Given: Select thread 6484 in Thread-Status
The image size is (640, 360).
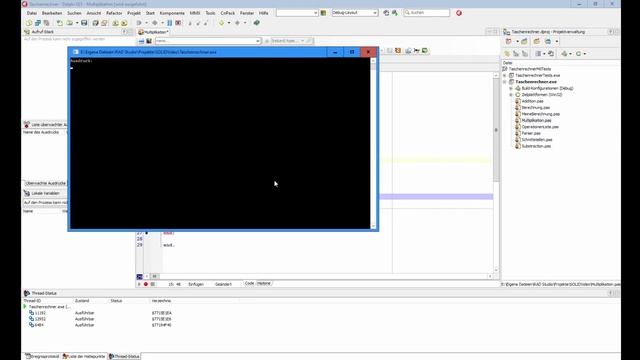Looking at the screenshot, I should tap(39, 325).
